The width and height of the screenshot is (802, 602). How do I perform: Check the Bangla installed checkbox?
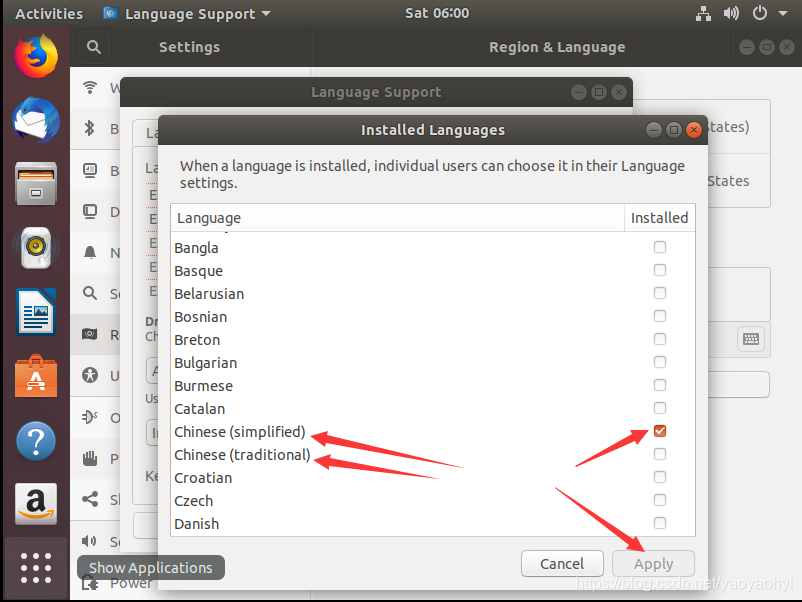point(660,247)
